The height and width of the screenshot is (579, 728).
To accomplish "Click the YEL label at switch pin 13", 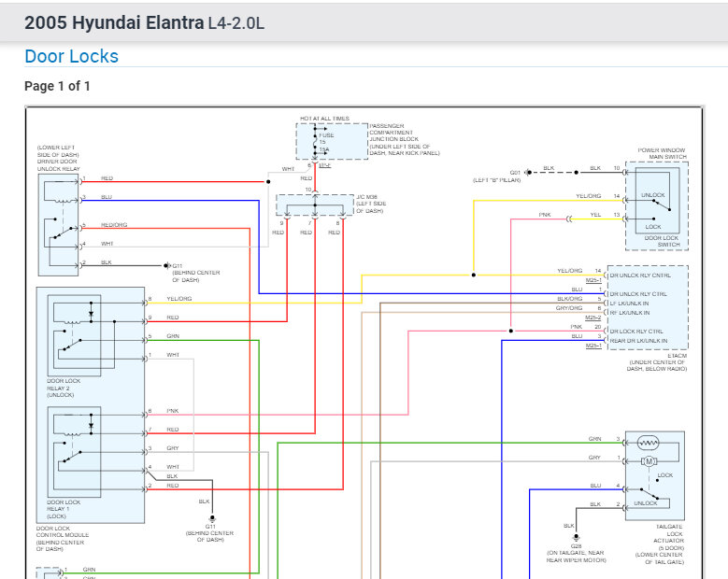I will coord(595,215).
